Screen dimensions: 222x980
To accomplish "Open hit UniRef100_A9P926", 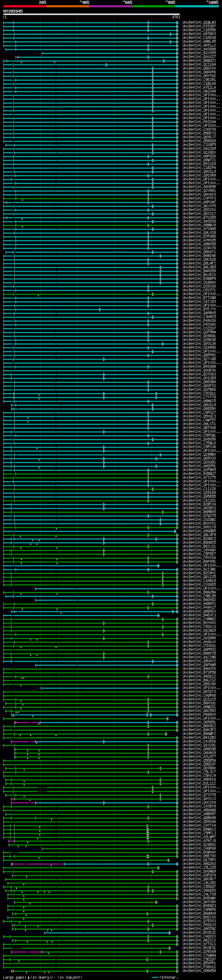I will (199, 156).
